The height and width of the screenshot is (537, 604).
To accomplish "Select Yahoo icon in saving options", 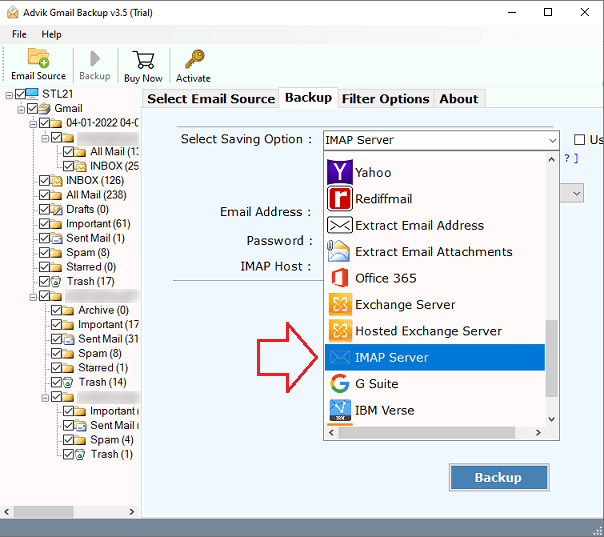I will 339,172.
